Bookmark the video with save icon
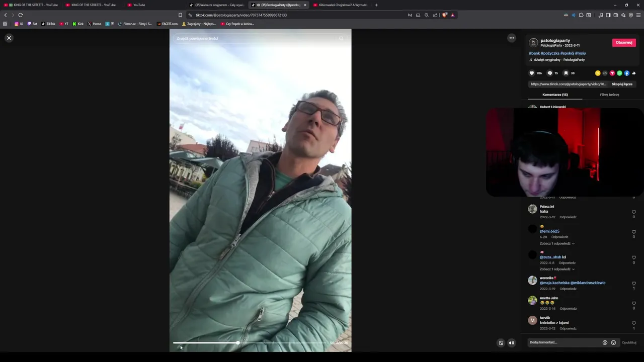 pos(566,73)
